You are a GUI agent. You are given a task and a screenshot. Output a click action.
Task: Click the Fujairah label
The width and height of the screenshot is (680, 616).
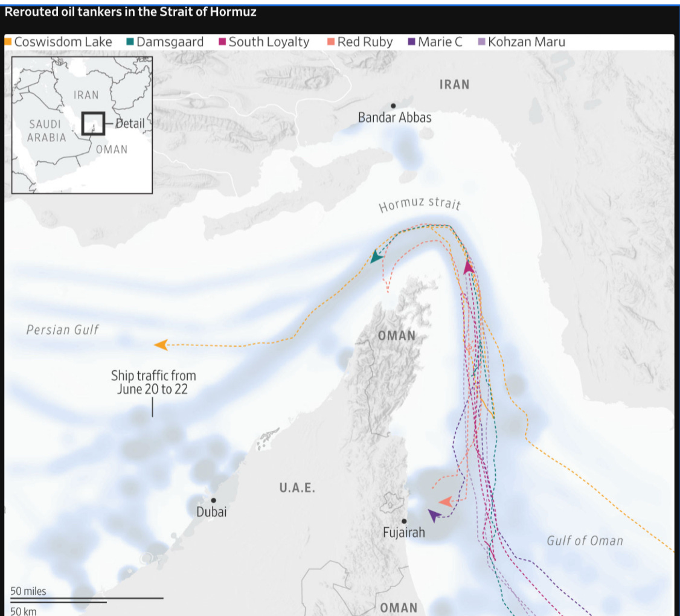404,533
